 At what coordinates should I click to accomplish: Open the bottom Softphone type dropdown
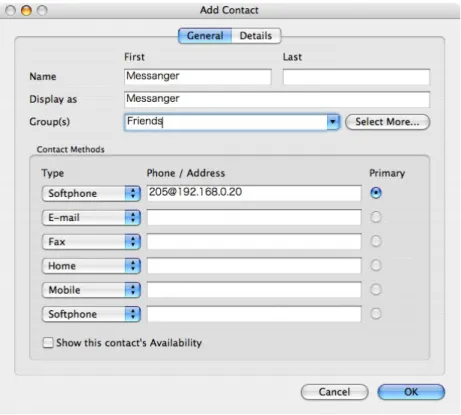[91, 314]
